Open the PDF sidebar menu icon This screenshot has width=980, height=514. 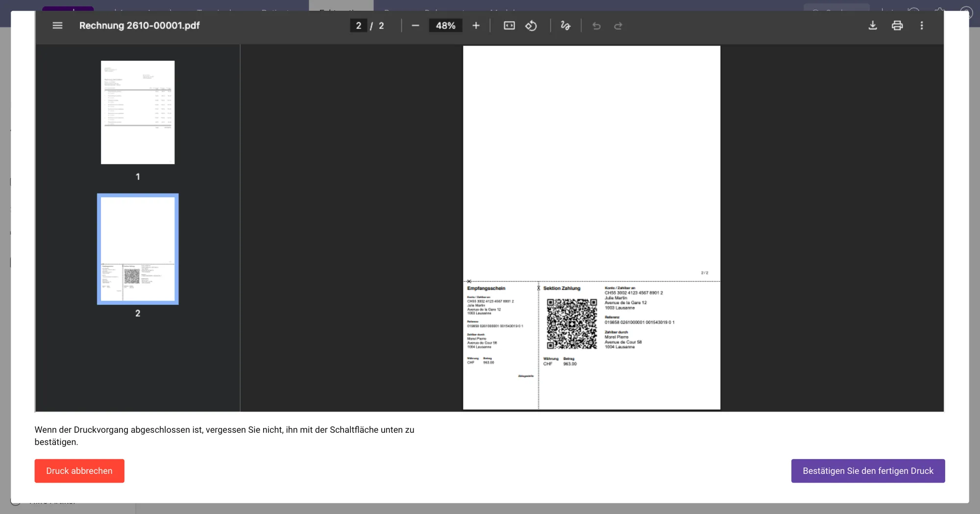[57, 25]
